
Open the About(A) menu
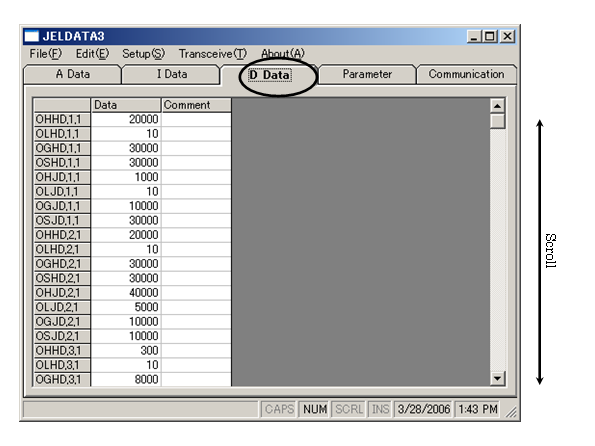point(283,54)
